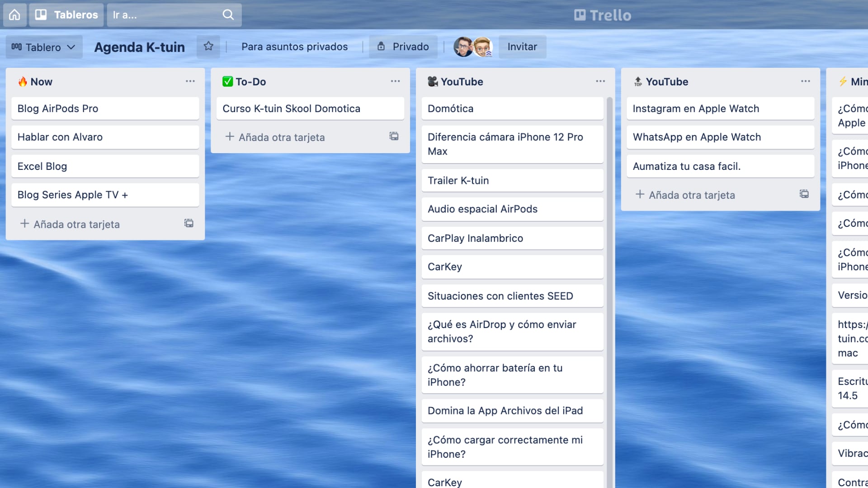Open 'Diferencia cámara iPhone 12 Pro Max' card
The height and width of the screenshot is (488, 868).
(x=512, y=144)
